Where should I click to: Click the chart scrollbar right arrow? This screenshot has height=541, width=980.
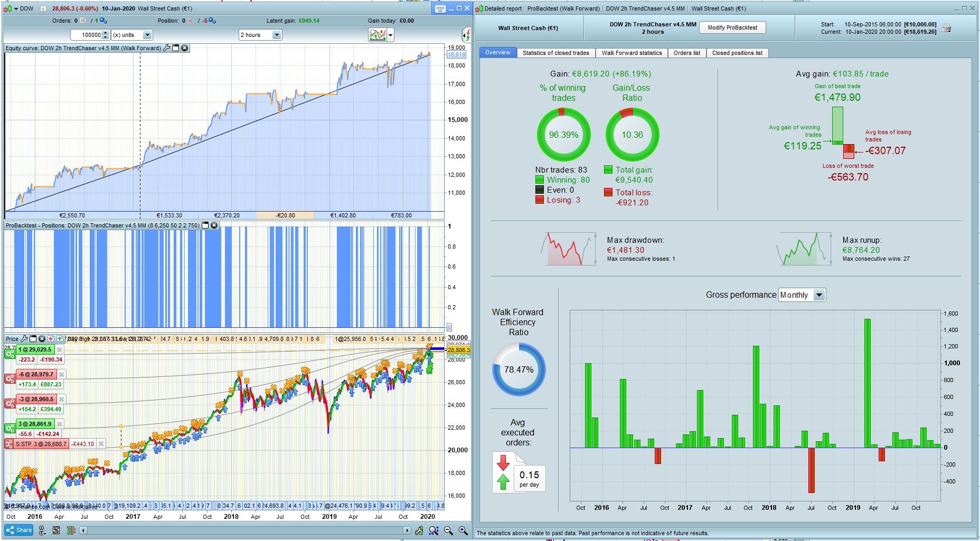tap(407, 530)
